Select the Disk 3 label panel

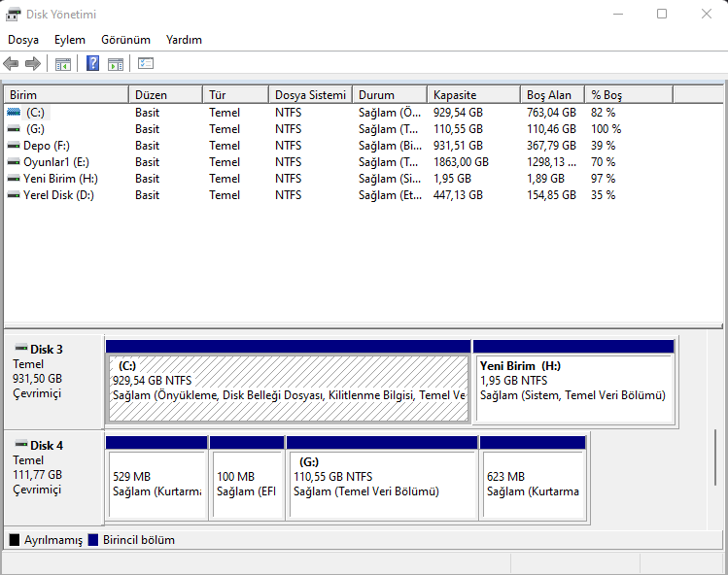pos(53,382)
